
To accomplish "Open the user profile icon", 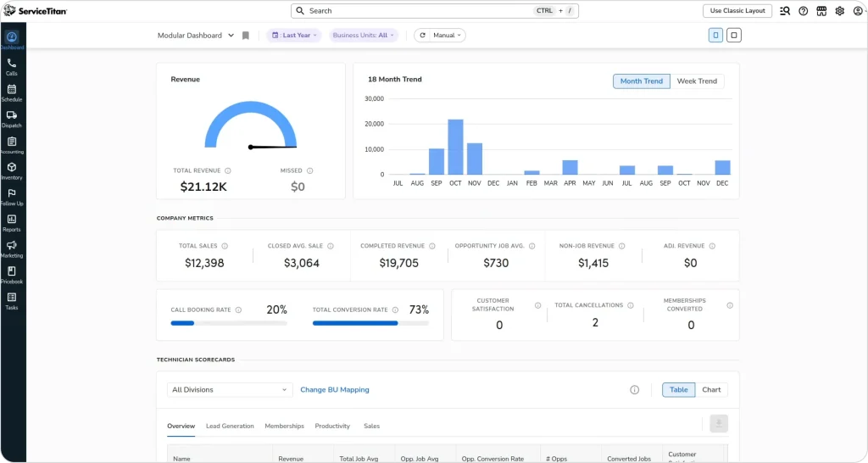I will (858, 10).
